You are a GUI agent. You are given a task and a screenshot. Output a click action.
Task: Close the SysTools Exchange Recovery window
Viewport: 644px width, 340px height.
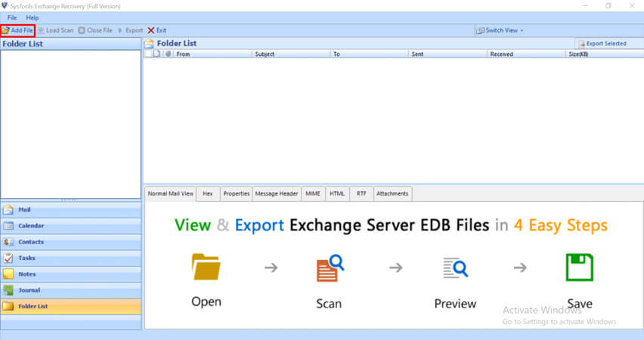click(632, 6)
